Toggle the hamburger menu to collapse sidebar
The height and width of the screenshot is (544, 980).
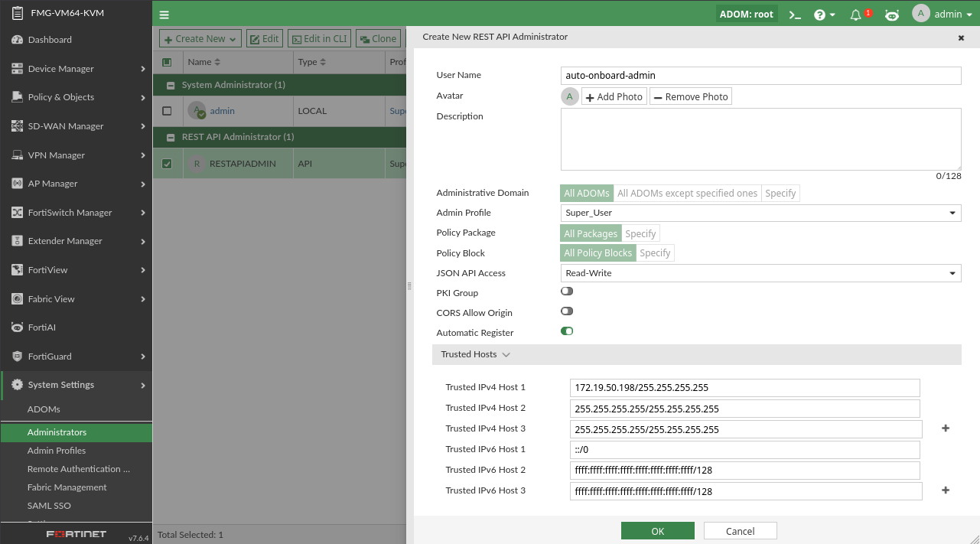click(164, 15)
